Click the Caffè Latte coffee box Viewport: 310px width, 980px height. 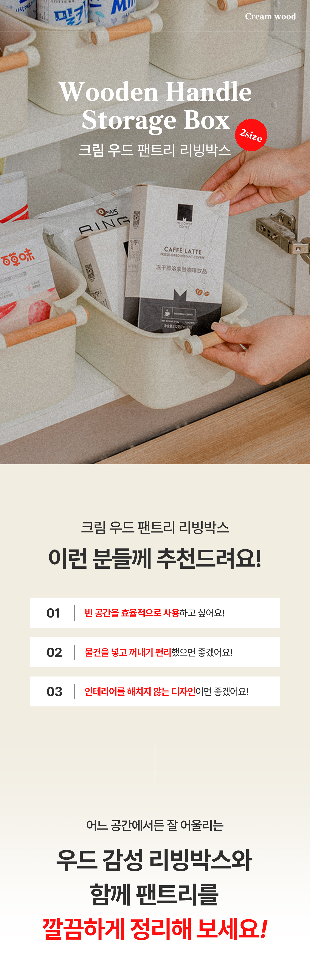coord(176,259)
